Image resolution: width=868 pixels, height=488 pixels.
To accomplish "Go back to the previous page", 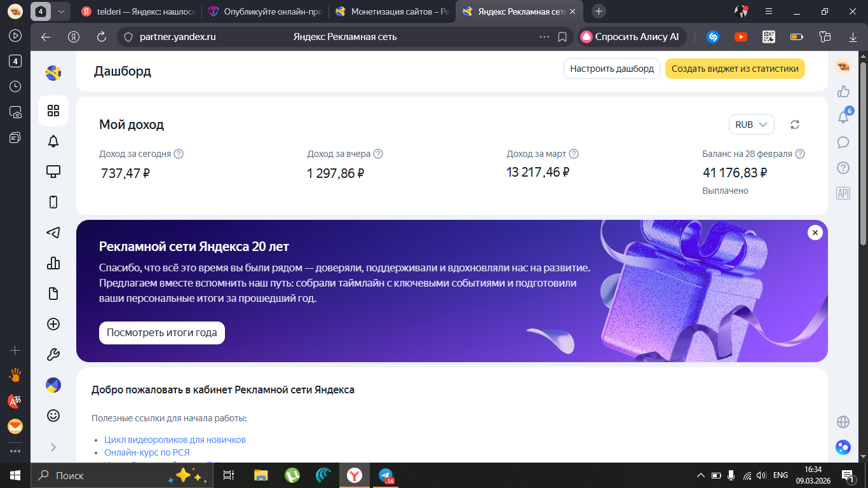I will 46,37.
